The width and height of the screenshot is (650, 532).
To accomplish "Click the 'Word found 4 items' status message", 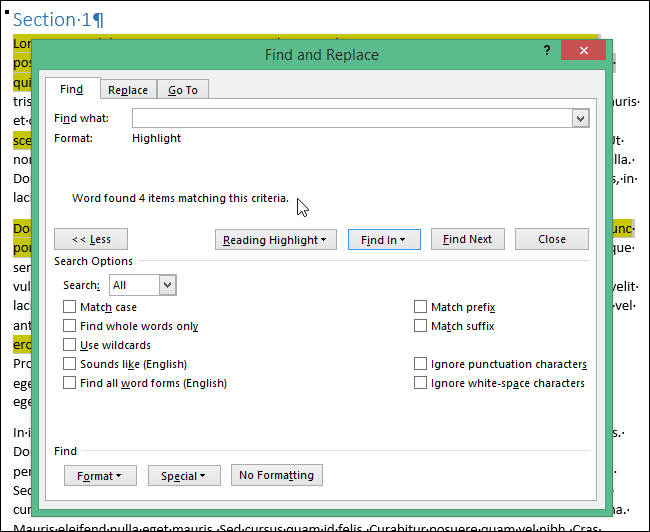I will 180,198.
